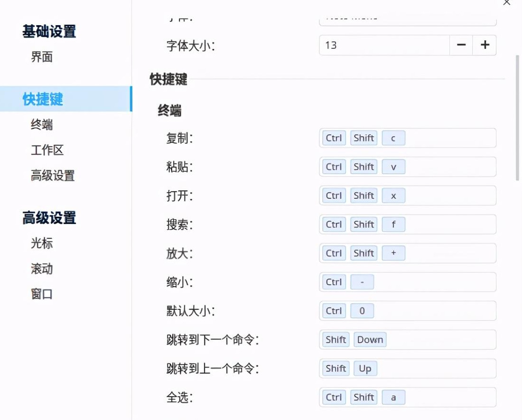
Task: Edit the 粘贴 shortcut field
Action: pos(408,167)
